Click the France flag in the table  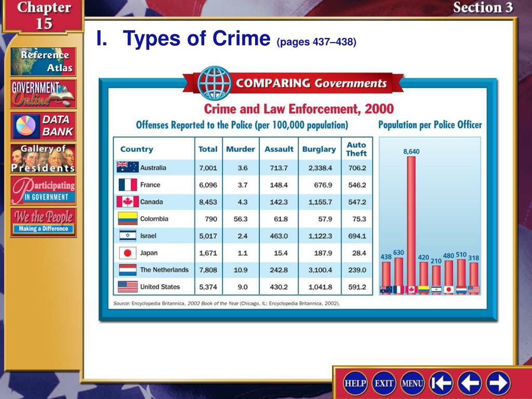point(128,185)
